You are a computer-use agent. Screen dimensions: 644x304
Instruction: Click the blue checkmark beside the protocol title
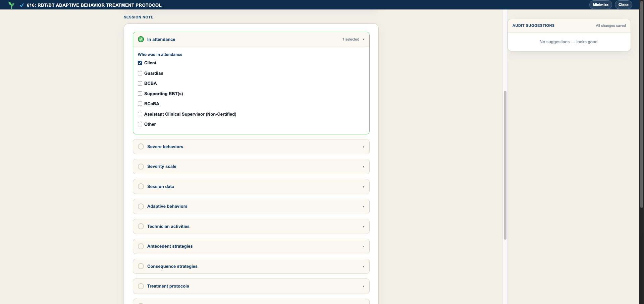point(22,5)
